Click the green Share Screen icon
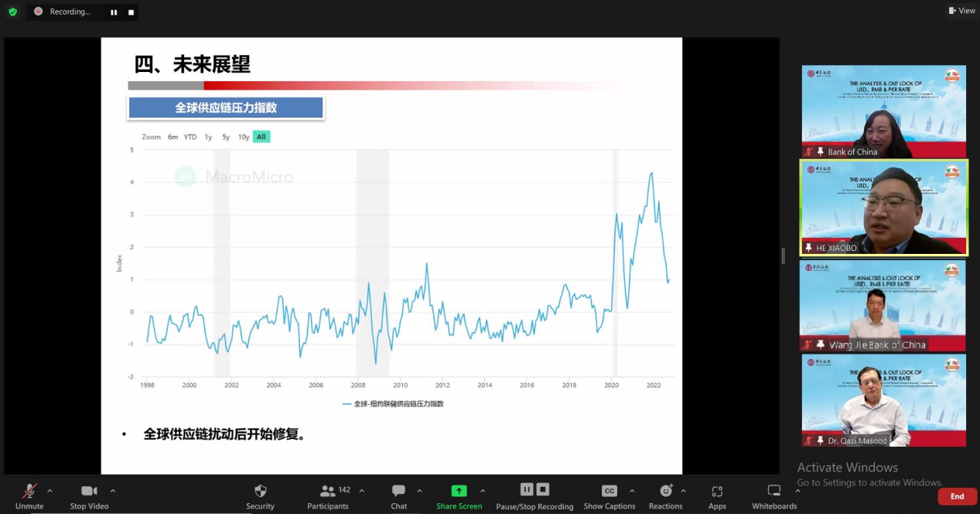The height and width of the screenshot is (514, 980). click(459, 491)
